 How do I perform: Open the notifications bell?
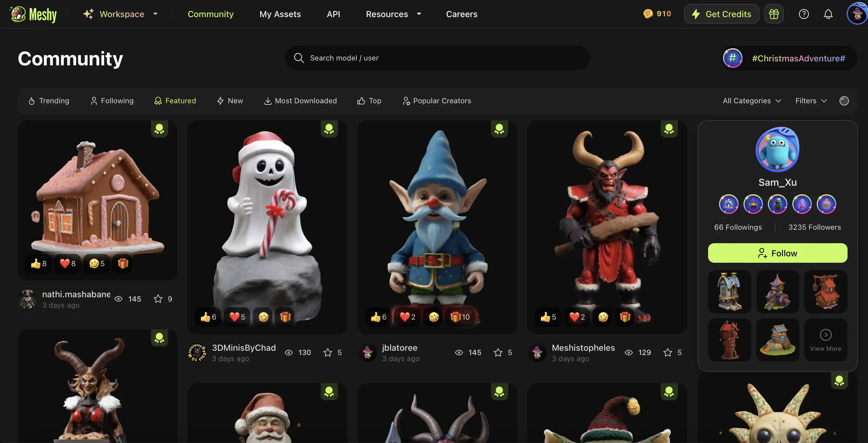(828, 14)
